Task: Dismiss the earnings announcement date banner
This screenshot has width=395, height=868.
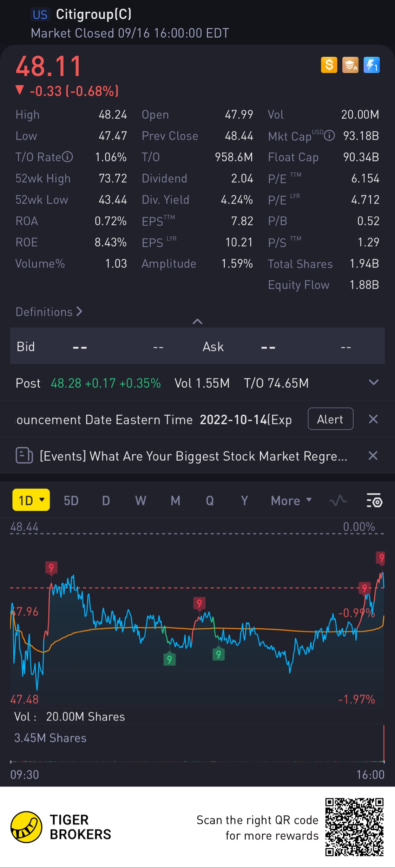Action: coord(373,419)
